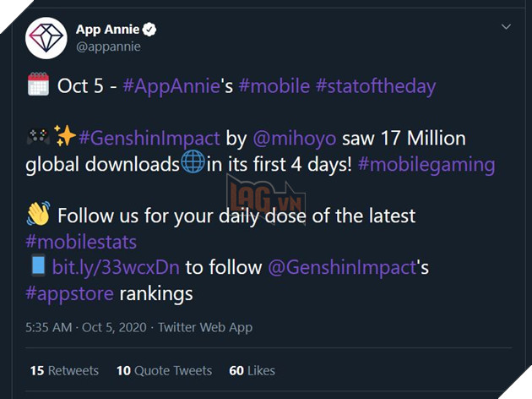View the 10 Quote Tweets list
532x399 pixels.
(165, 370)
